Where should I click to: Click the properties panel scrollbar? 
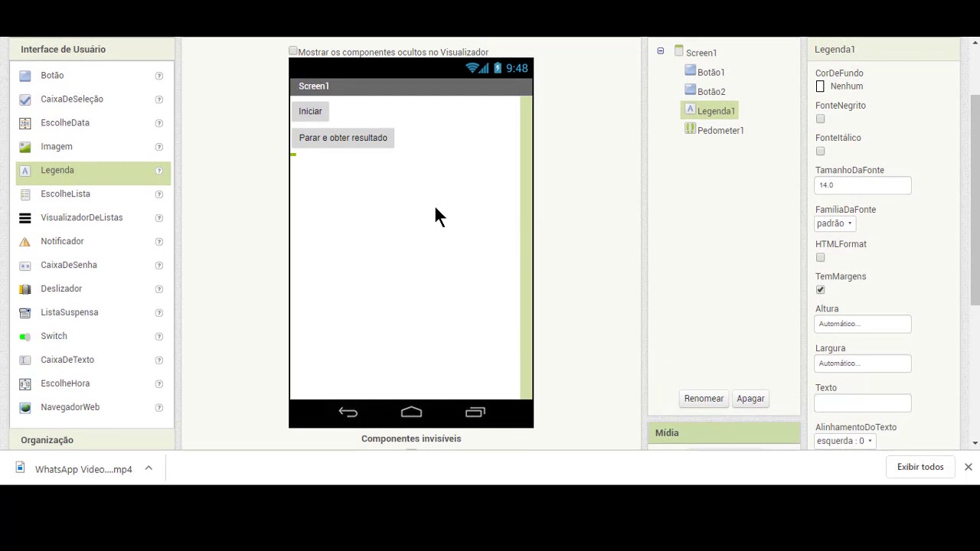(x=975, y=199)
